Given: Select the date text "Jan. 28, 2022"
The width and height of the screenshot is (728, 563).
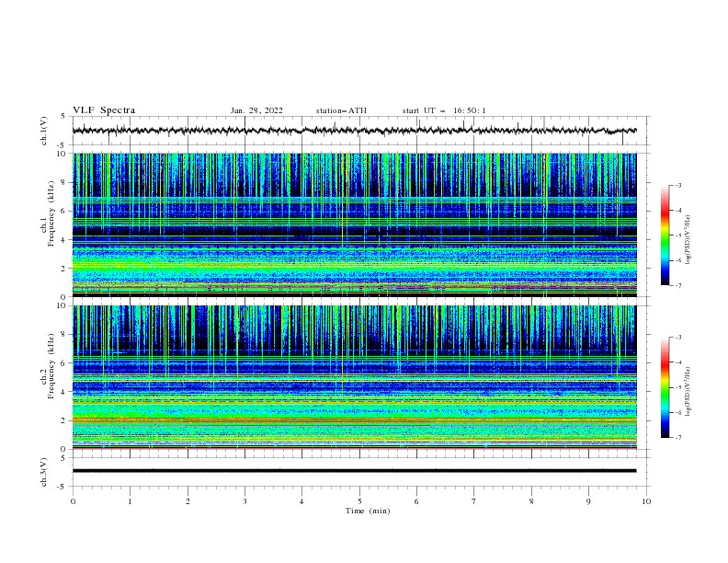Looking at the screenshot, I should (256, 110).
